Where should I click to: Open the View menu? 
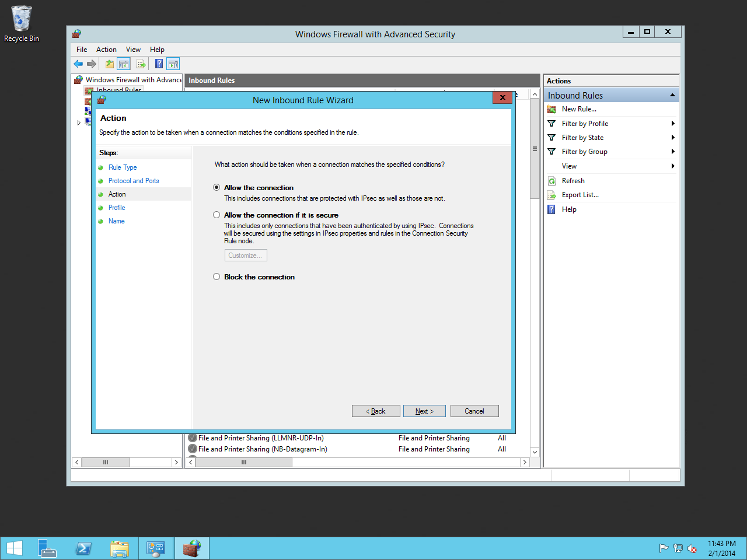[133, 50]
